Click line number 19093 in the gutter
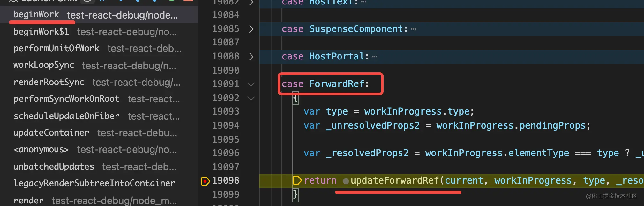Image resolution: width=644 pixels, height=206 pixels. (226, 111)
